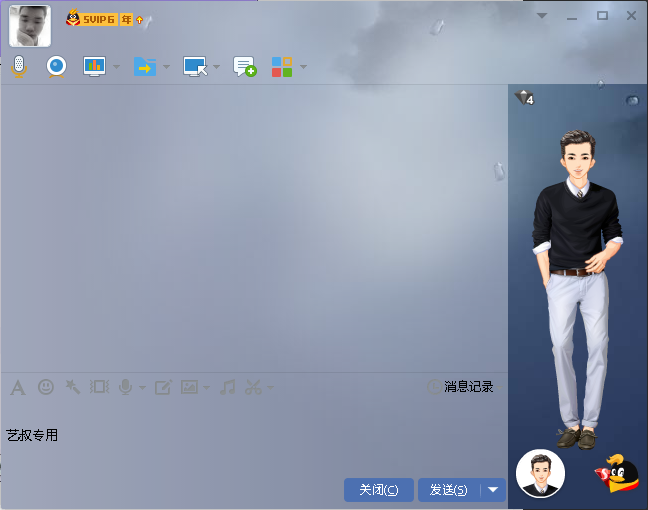
Task: Send a window shake with the vibration icon
Action: click(100, 387)
